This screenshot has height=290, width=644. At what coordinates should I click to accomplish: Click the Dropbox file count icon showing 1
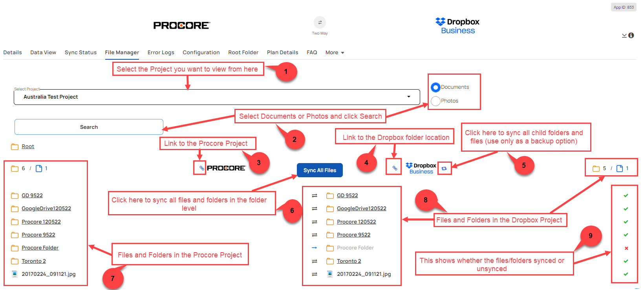coord(620,169)
